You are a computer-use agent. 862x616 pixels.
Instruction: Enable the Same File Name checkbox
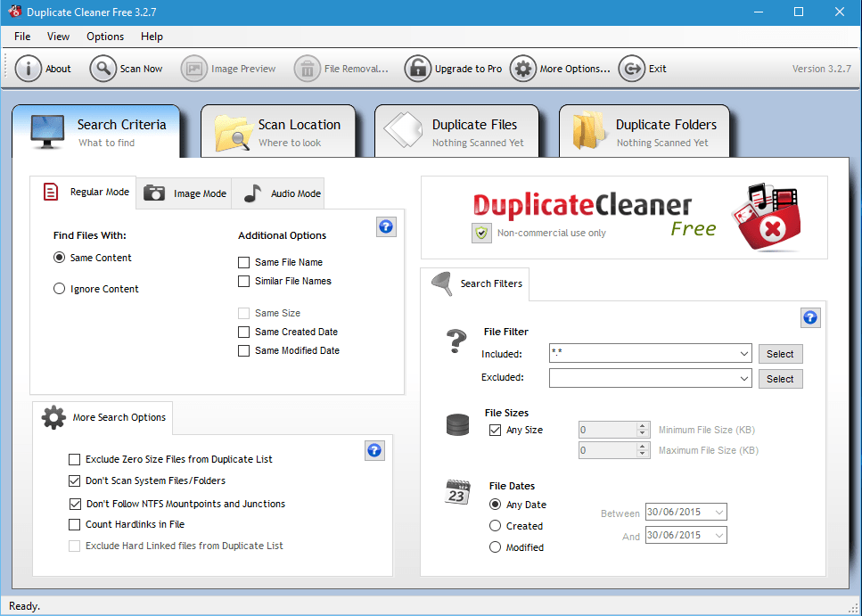tap(243, 262)
